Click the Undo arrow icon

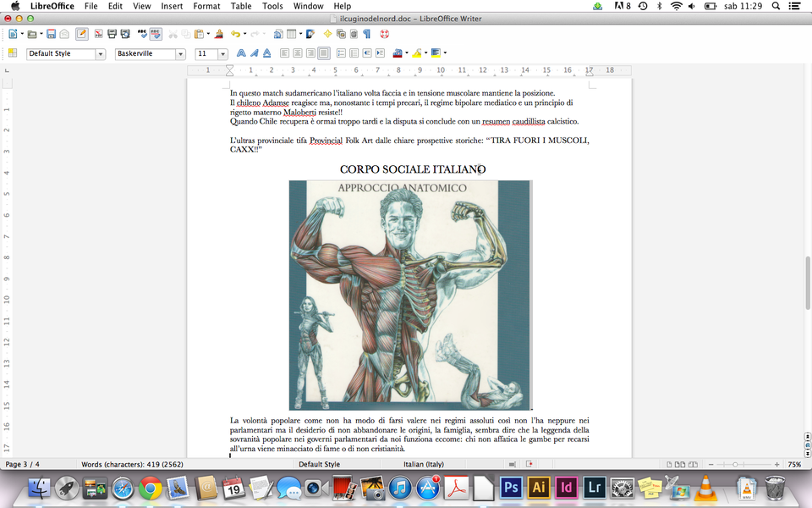234,34
